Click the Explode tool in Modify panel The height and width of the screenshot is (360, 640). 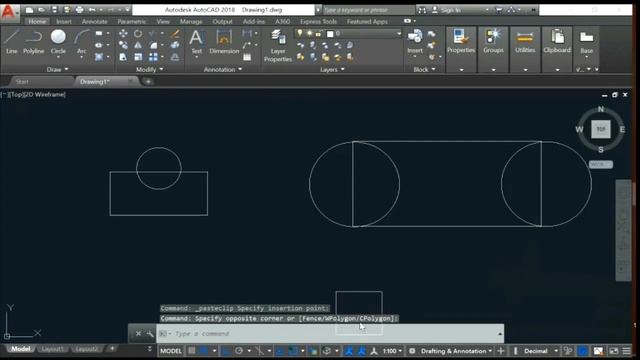(175, 45)
